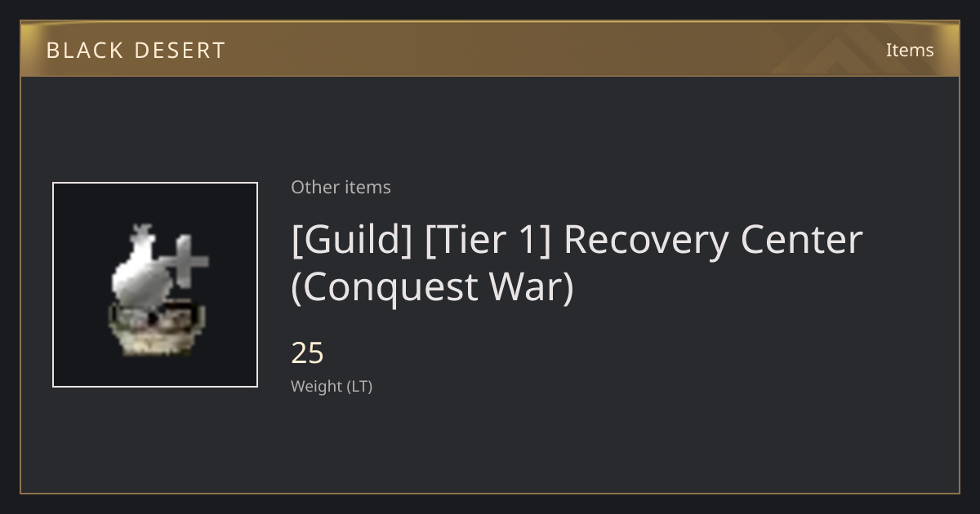Click the basket base of item image
Viewport: 980px width, 514px height.
click(x=156, y=332)
